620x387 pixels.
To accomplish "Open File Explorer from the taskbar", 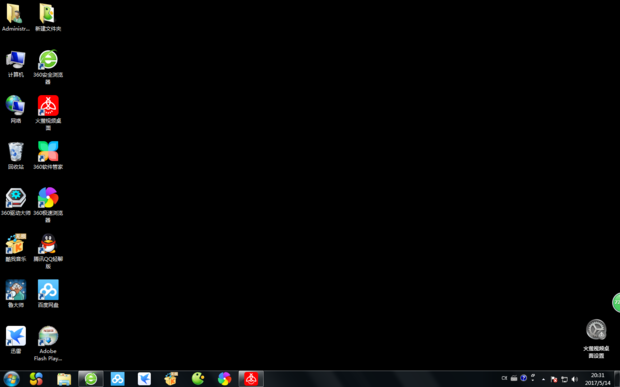I will point(64,379).
